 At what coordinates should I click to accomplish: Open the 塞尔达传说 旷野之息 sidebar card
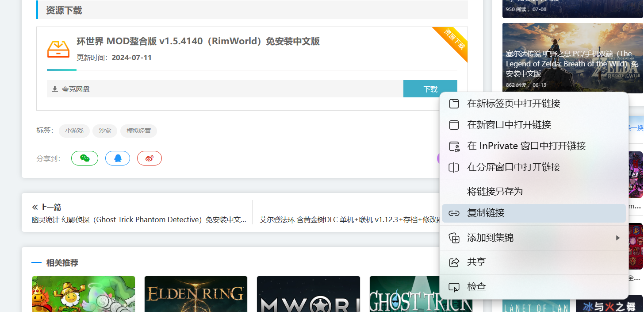tap(573, 58)
